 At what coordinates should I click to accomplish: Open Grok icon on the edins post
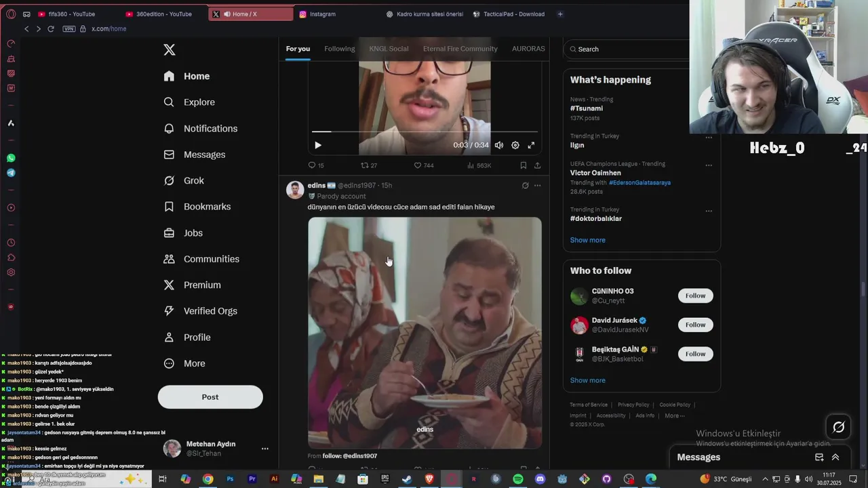pyautogui.click(x=525, y=185)
